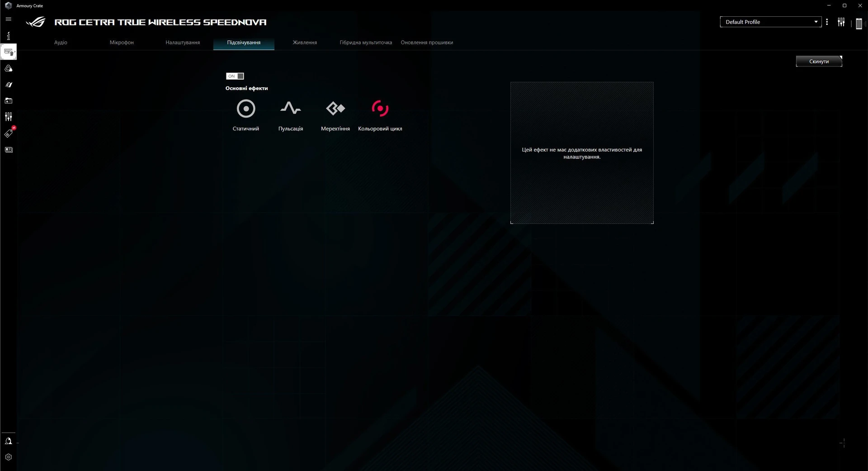Minimize the Armoury Crate window
The width and height of the screenshot is (868, 471).
[829, 5]
